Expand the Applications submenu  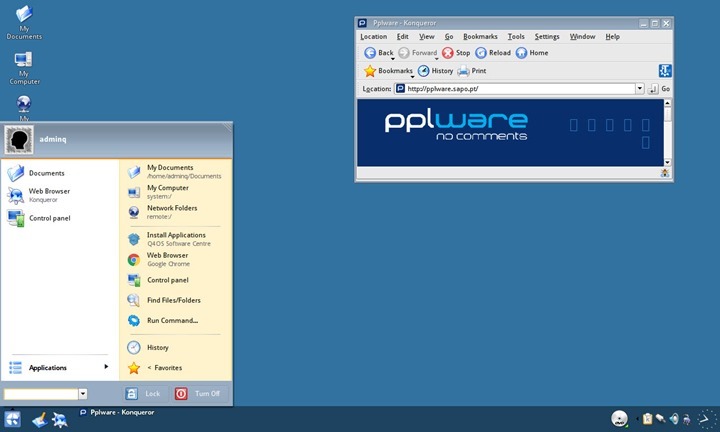60,367
